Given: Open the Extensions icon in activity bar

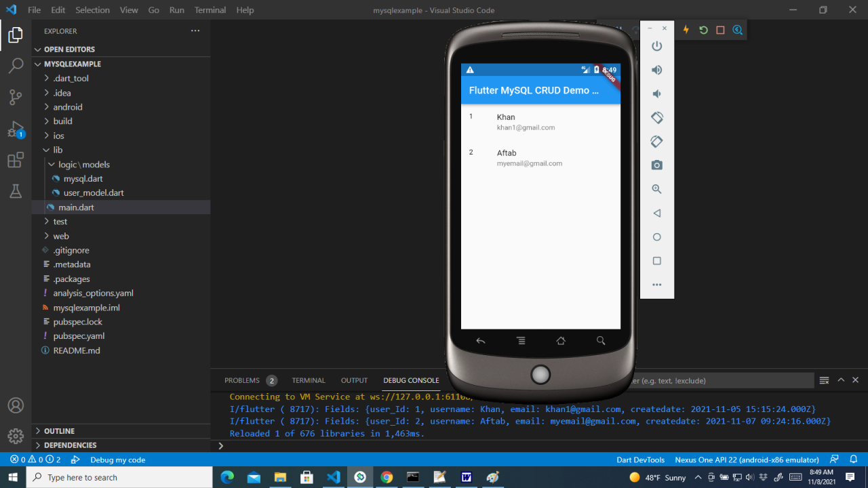Looking at the screenshot, I should click(15, 160).
